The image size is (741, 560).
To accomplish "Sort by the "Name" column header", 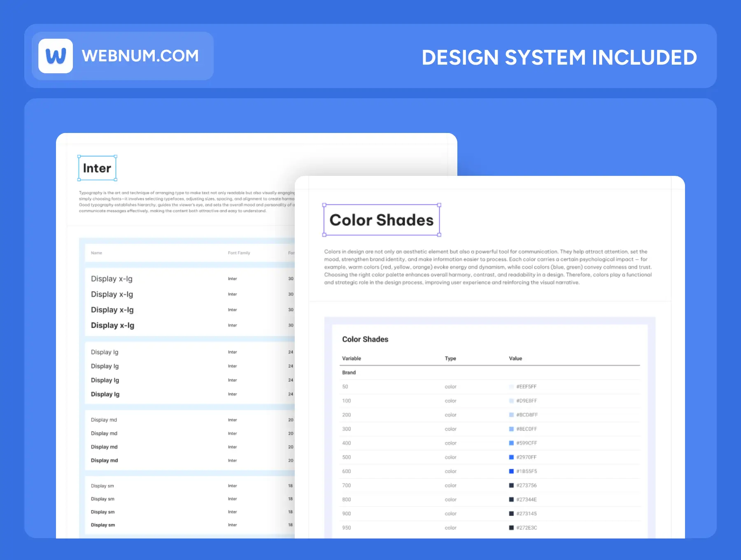I will click(96, 253).
